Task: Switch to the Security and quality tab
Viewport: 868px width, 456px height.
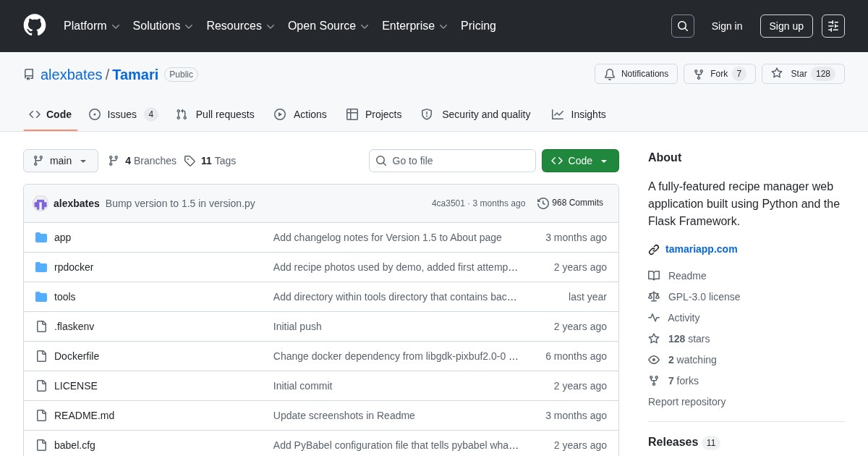Action: [476, 114]
